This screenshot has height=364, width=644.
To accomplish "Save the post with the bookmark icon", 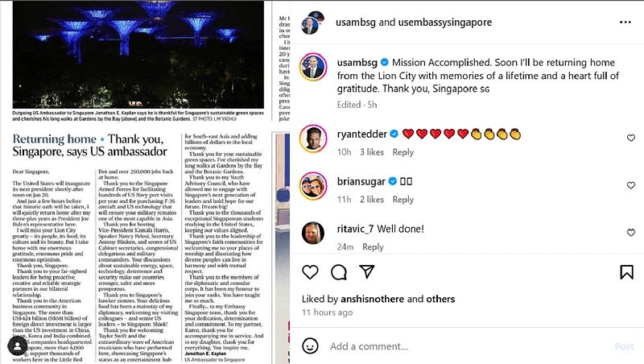I will (627, 272).
